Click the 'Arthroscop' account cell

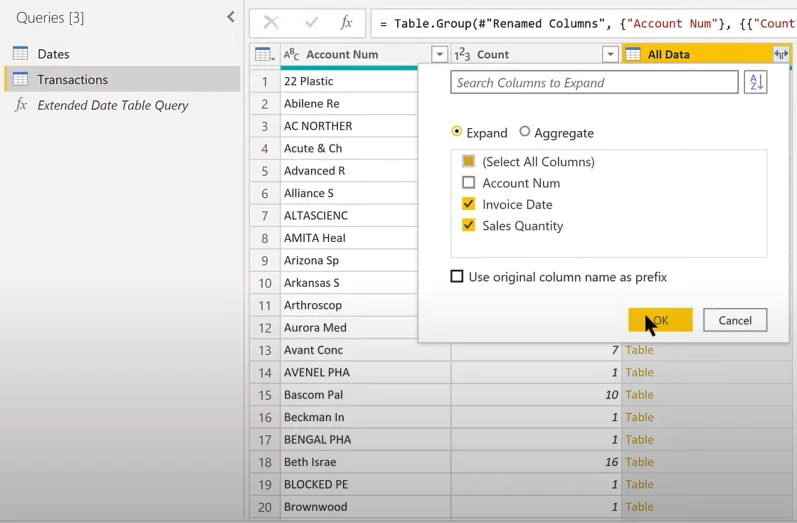[349, 305]
